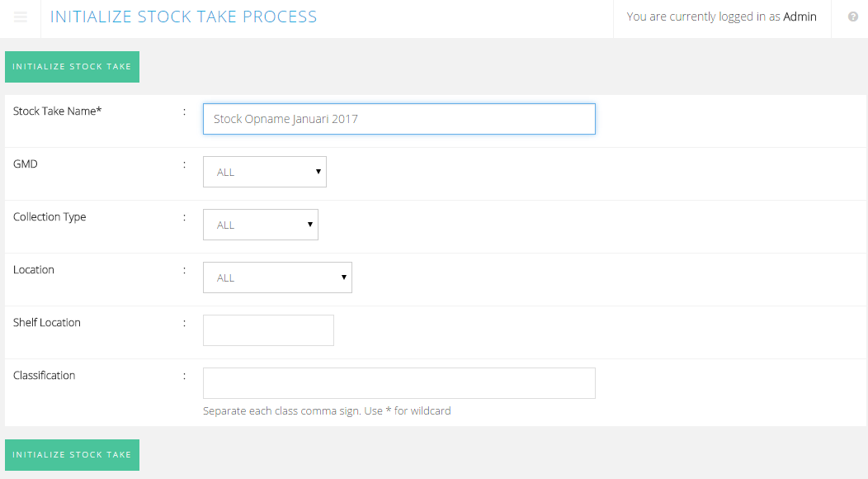Open the hamburger sidebar menu icon

tap(21, 17)
